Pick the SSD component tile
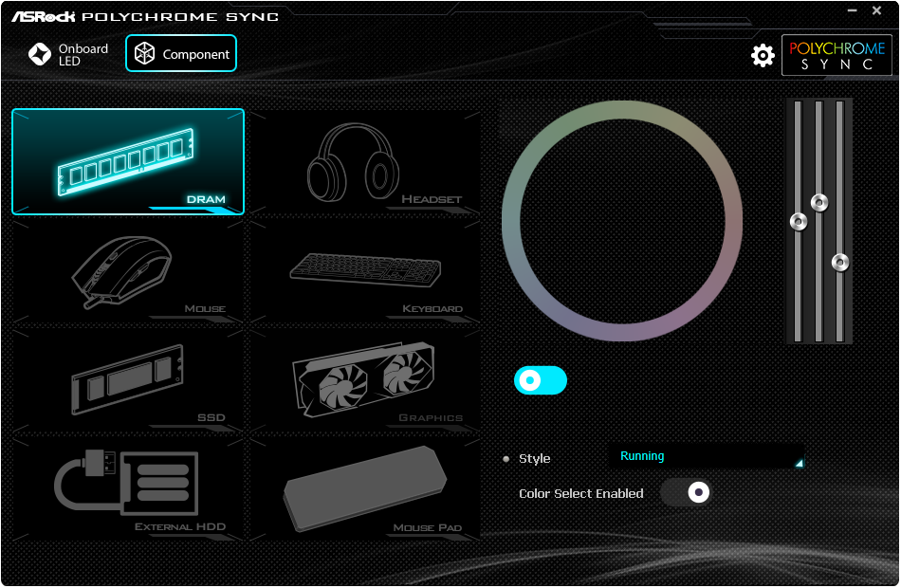Screen dimensions: 901x588 click(128, 381)
